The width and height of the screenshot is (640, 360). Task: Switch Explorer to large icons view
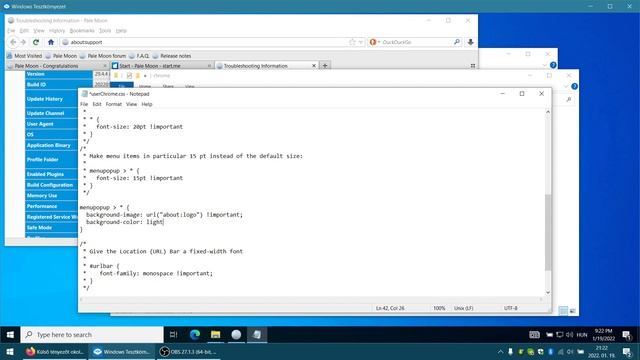(572, 311)
